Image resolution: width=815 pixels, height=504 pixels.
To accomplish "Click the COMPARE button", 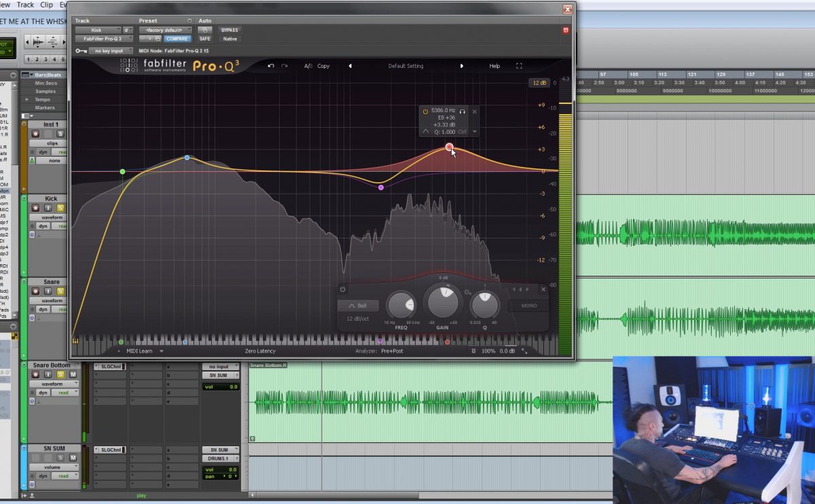I will point(177,39).
